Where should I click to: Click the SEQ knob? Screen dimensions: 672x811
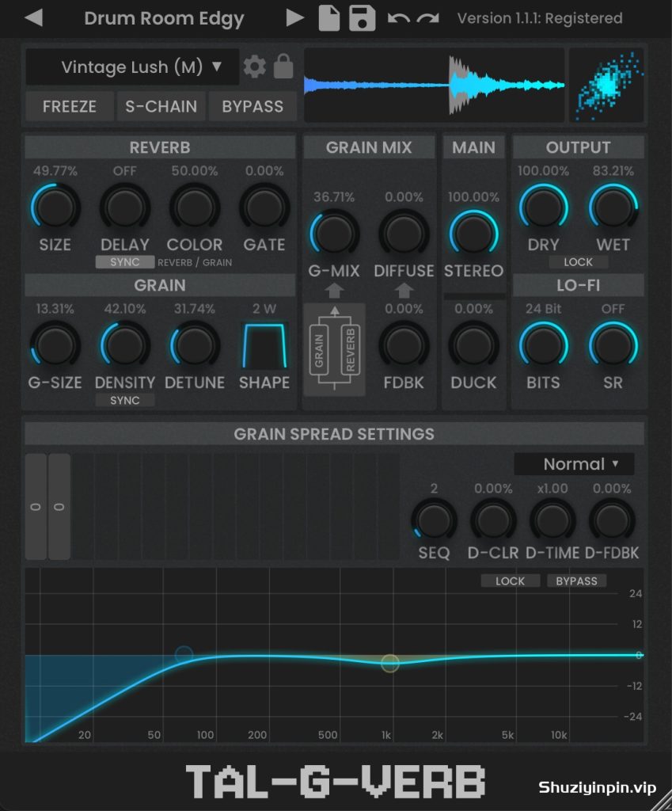point(434,521)
